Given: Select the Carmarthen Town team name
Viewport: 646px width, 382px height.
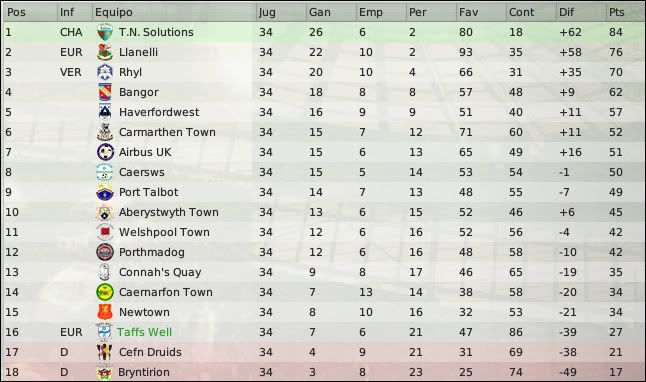Looking at the screenshot, I should click(x=167, y=132).
